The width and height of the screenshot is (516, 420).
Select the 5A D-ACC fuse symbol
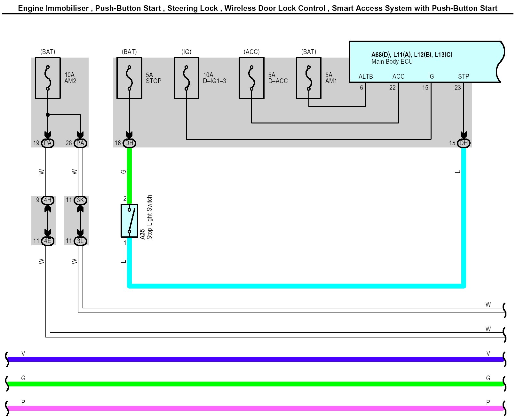(251, 78)
